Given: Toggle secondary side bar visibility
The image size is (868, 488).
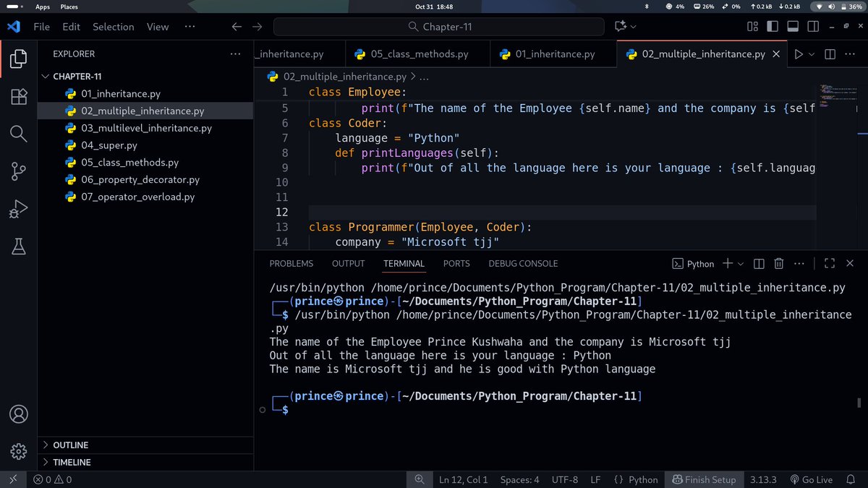Looking at the screenshot, I should (x=812, y=27).
